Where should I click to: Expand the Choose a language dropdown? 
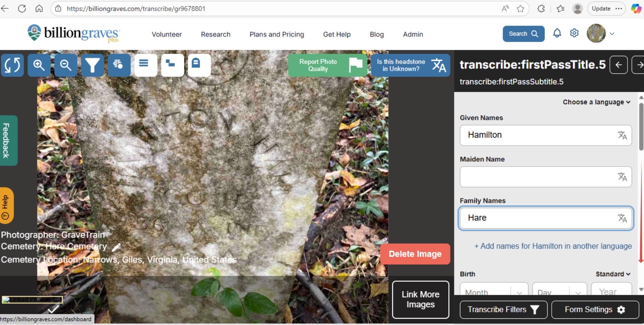[x=596, y=102]
